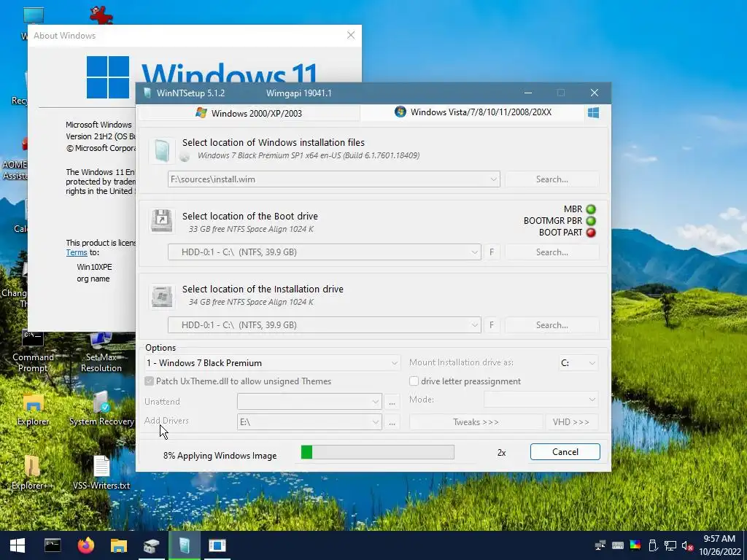747x560 pixels.
Task: Open Command Prompt from the taskbar
Action: pyautogui.click(x=53, y=545)
